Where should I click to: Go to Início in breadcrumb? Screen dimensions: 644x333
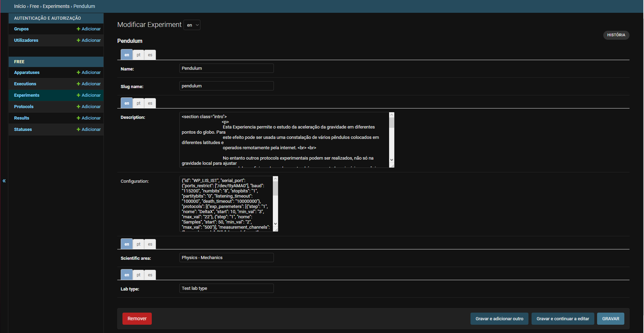click(x=20, y=6)
